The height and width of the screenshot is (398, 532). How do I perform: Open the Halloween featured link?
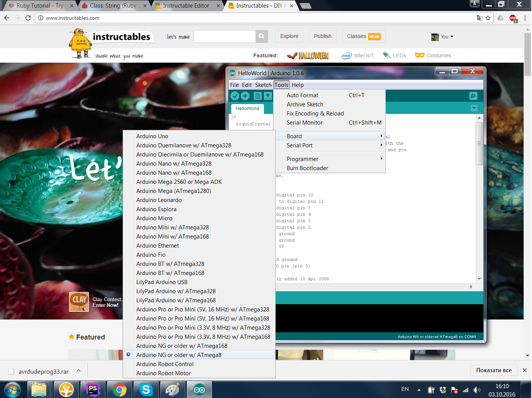[308, 55]
